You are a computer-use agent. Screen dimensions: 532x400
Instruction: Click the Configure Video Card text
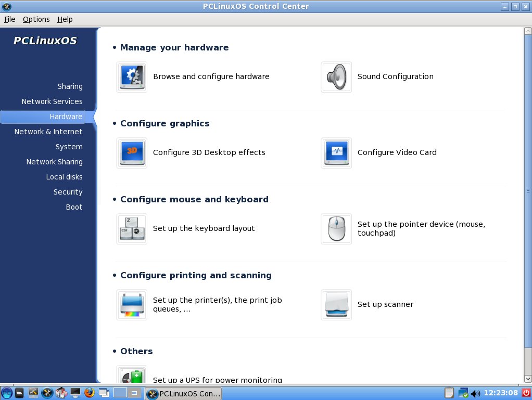(x=397, y=152)
